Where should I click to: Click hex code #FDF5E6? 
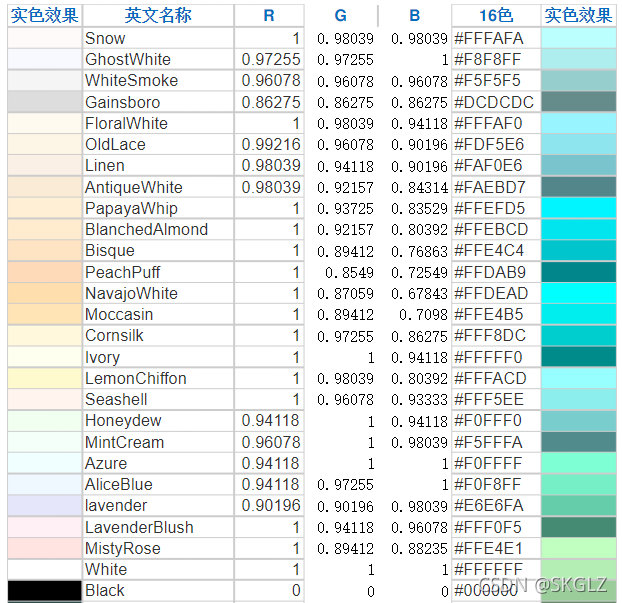489,144
